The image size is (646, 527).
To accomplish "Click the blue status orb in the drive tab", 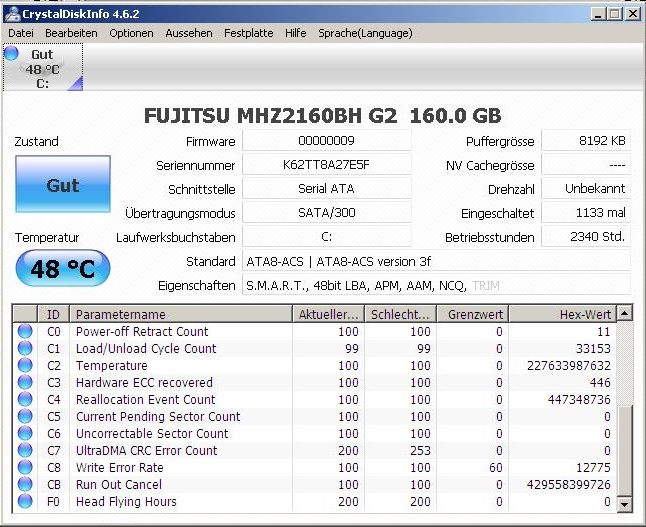I will [x=12, y=53].
